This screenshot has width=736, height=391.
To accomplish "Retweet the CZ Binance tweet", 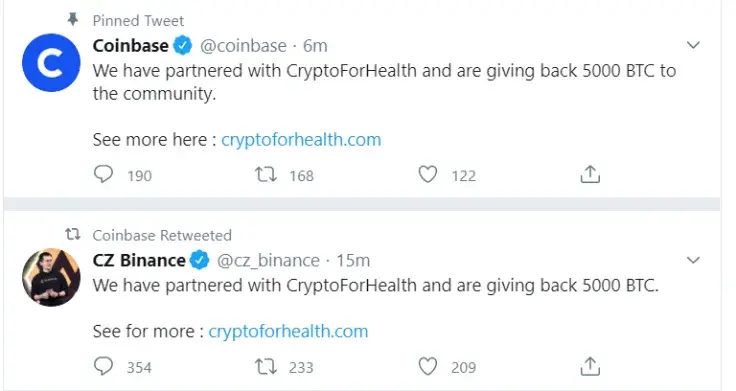I will (x=266, y=367).
